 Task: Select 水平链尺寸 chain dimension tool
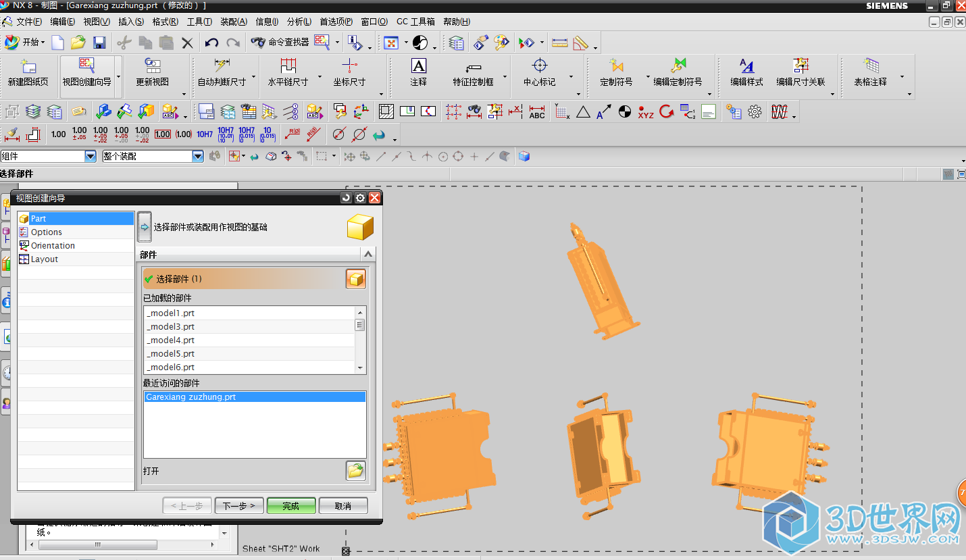288,73
